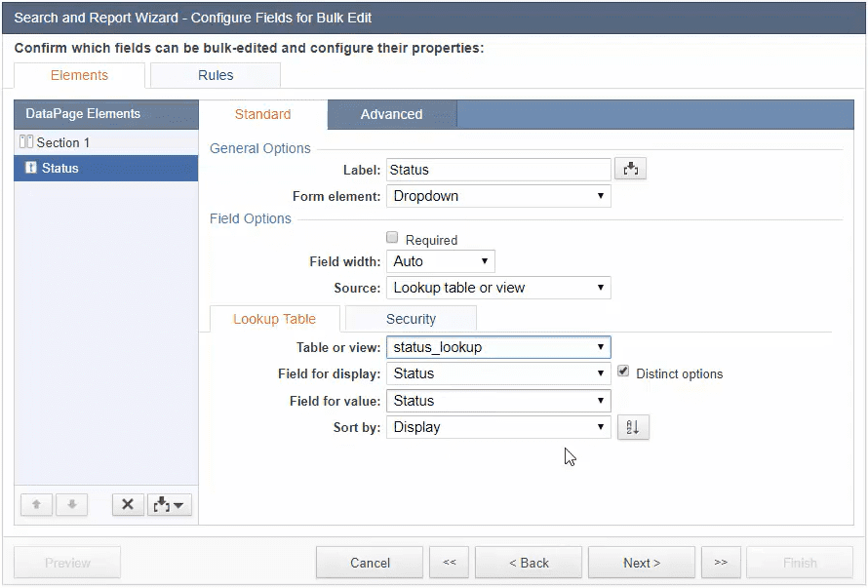Open the insert element dropdown icon
The height and width of the screenshot is (588, 868).
(170, 505)
